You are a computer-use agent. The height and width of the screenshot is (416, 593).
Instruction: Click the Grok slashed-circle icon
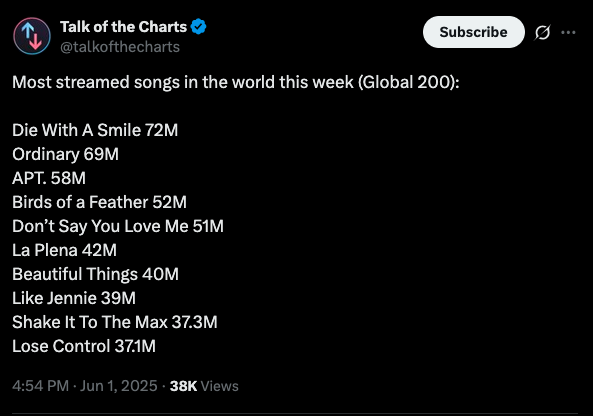(x=542, y=33)
